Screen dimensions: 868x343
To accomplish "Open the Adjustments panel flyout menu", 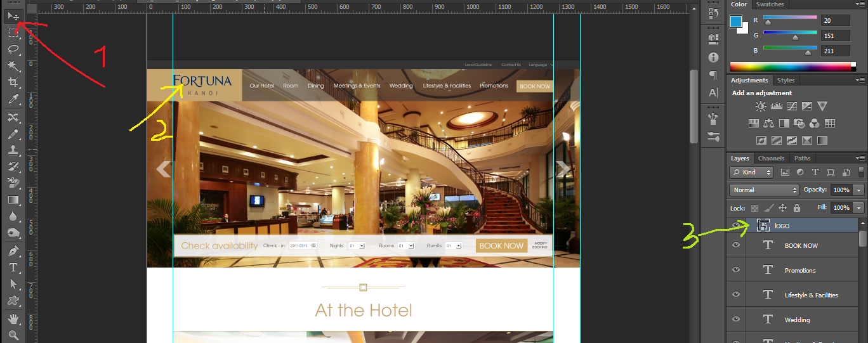I will pyautogui.click(x=860, y=81).
